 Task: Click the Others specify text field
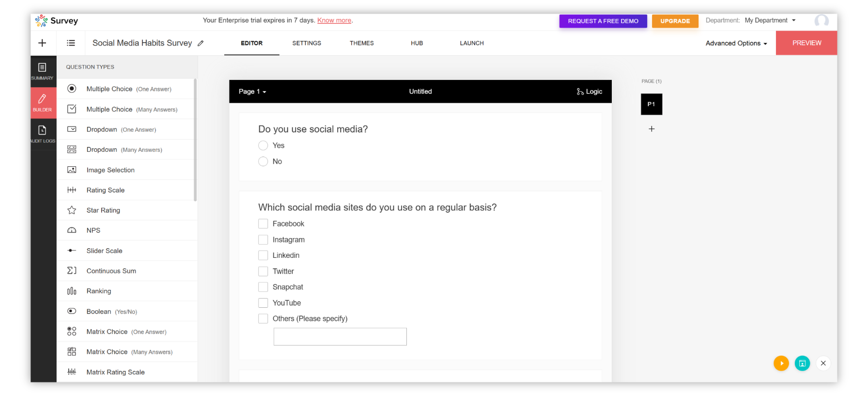(x=340, y=336)
